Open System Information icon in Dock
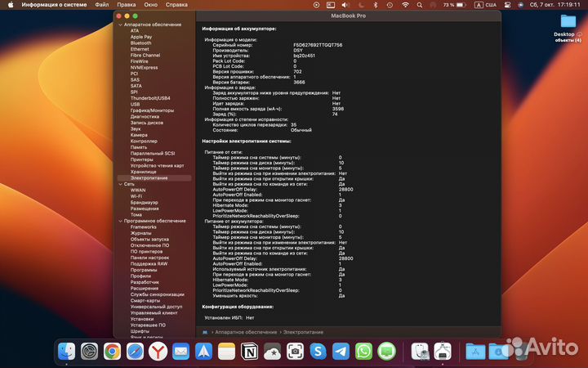Image resolution: width=588 pixels, height=368 pixels. click(x=443, y=352)
